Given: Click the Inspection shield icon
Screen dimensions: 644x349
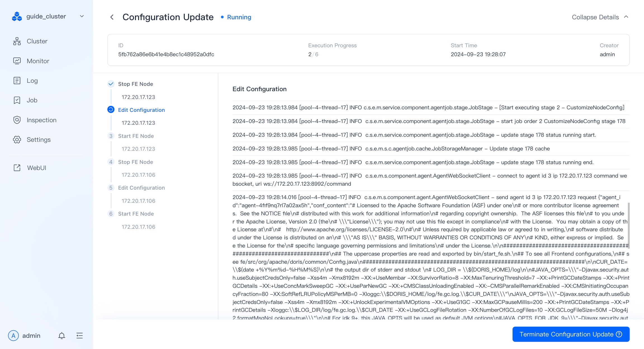Looking at the screenshot, I should point(17,120).
